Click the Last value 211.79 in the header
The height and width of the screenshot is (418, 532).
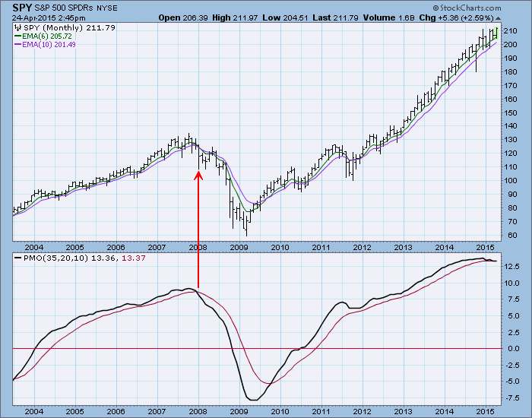point(346,17)
